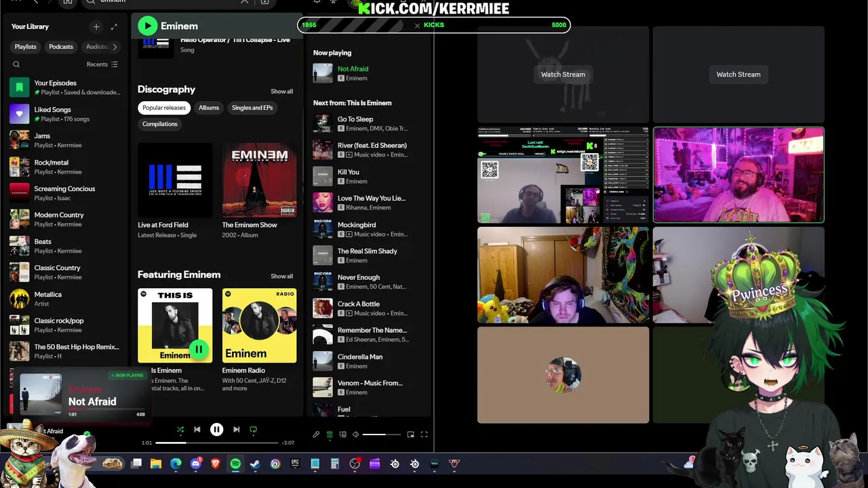
Task: Open the Liked Songs playlist
Action: [x=65, y=114]
